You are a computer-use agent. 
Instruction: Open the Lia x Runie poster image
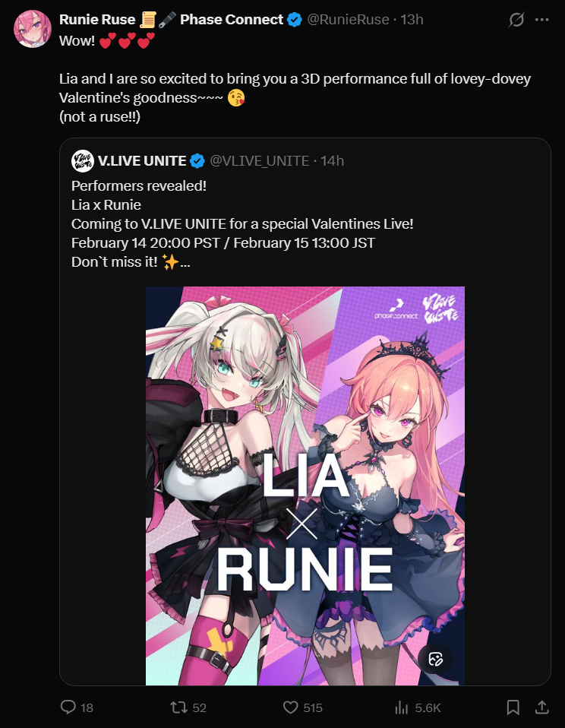point(305,486)
